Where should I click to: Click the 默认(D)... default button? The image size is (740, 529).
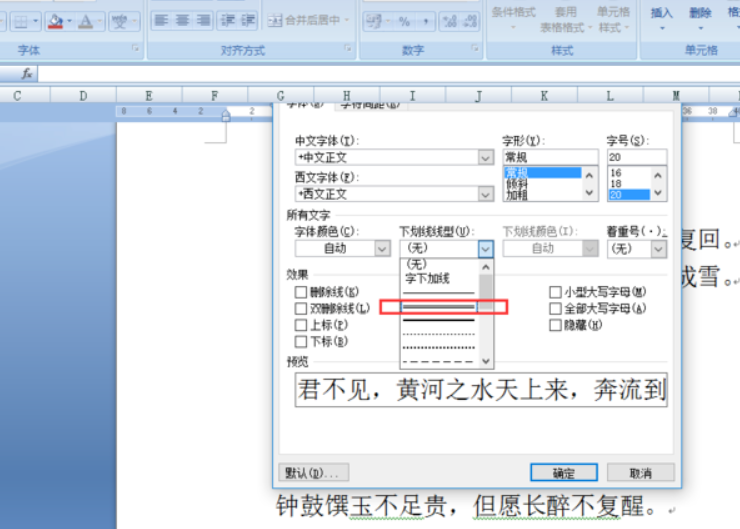tap(314, 472)
